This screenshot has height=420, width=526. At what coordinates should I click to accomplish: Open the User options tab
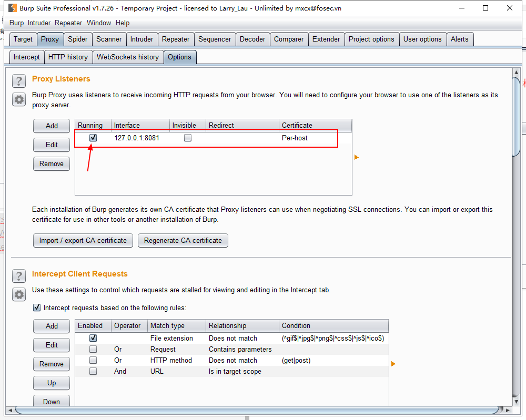422,39
